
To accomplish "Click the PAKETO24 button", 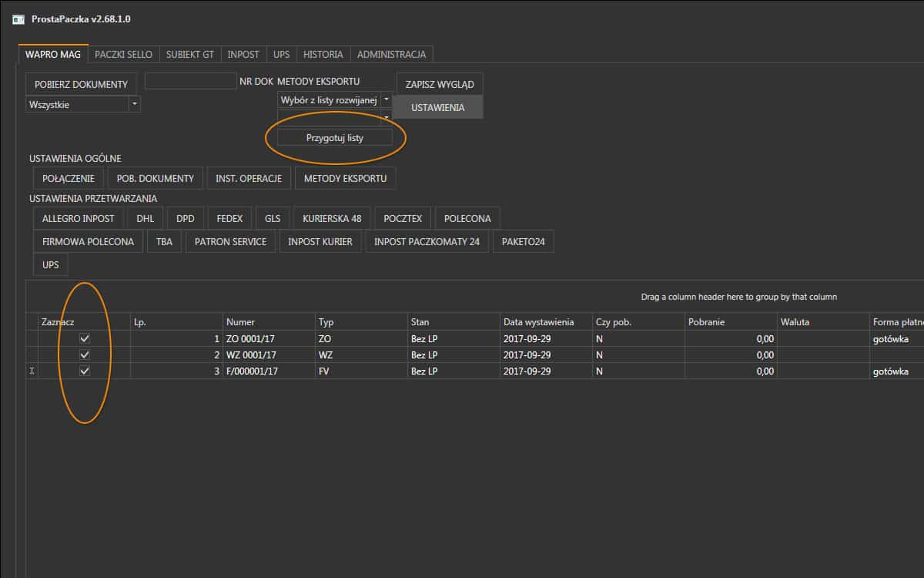I will [x=524, y=242].
